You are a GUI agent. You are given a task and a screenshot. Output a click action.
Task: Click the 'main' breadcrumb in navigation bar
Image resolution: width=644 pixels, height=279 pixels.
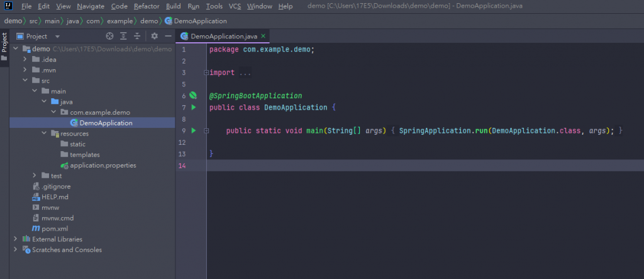click(52, 21)
